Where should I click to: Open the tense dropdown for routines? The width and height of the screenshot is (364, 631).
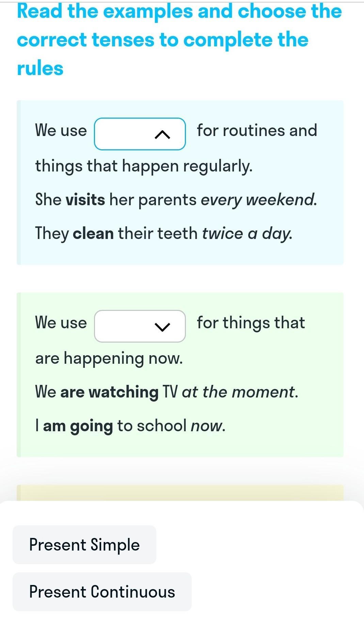point(140,134)
